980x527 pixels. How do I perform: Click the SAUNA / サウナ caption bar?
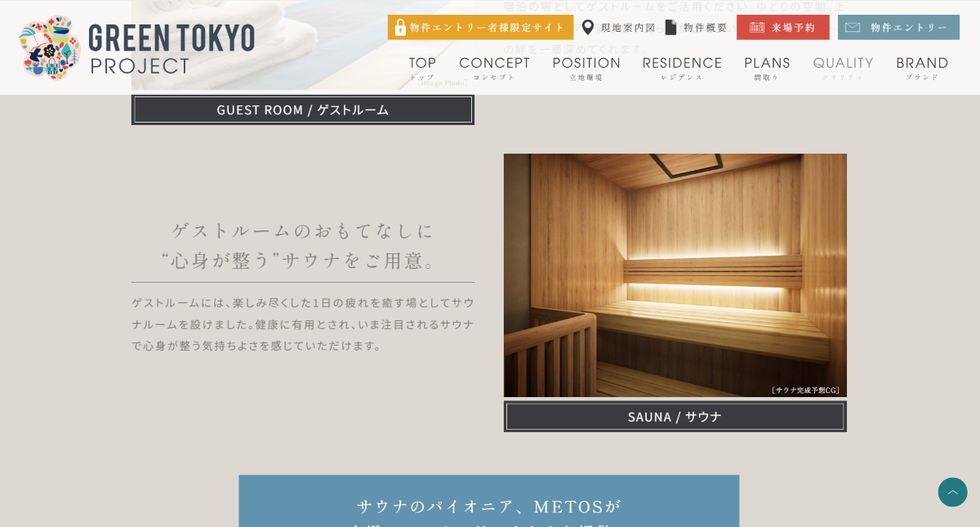675,417
